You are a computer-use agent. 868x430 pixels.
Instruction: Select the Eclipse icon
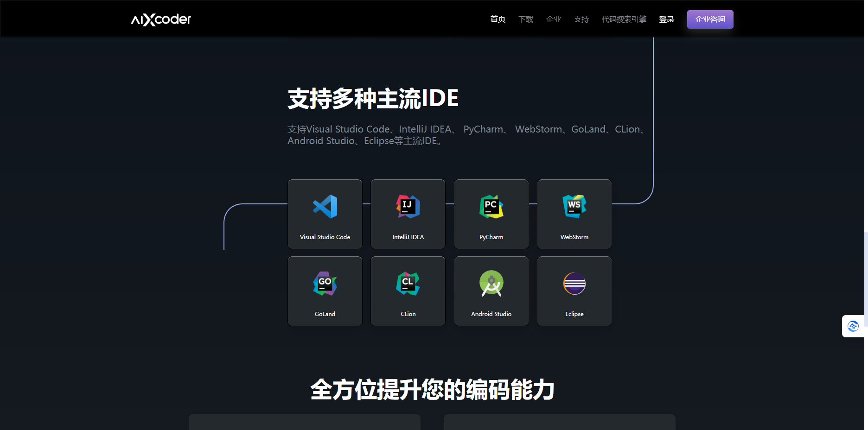[574, 284]
